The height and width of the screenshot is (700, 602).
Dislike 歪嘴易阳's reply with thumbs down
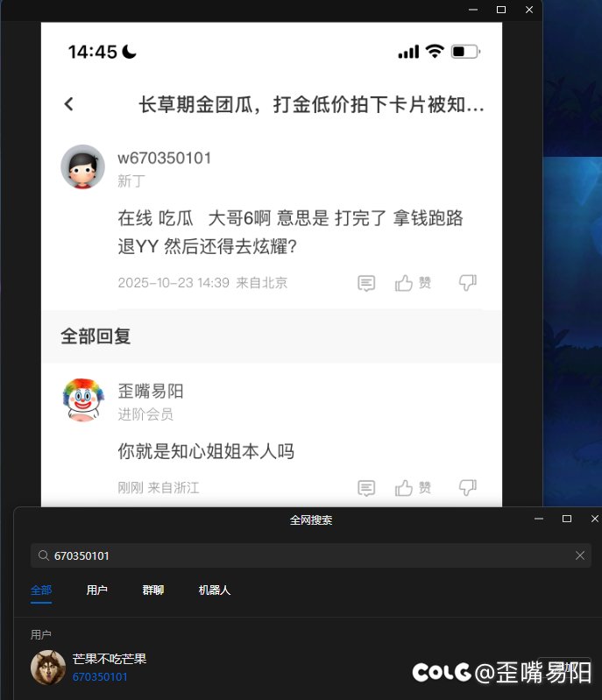pyautogui.click(x=468, y=488)
